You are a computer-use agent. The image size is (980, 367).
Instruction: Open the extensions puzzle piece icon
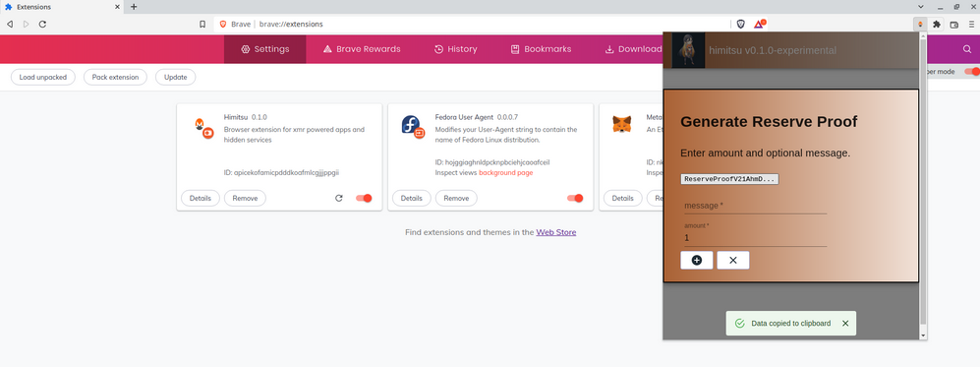click(936, 25)
